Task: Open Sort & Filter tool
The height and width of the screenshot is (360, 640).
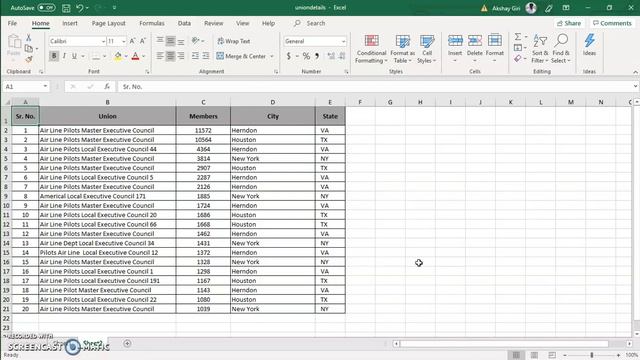Action: 540,49
